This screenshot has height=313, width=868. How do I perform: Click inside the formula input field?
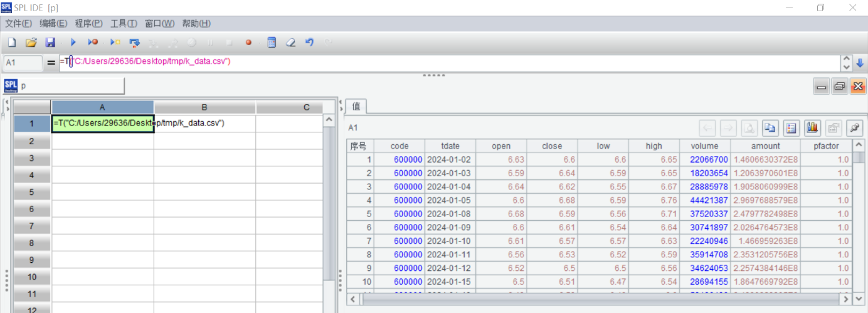[x=434, y=62]
